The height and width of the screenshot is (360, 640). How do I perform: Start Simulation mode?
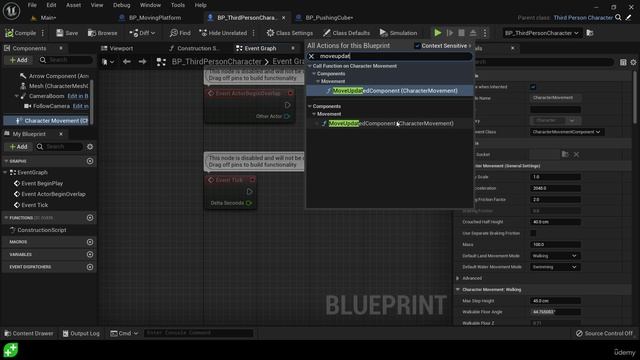[398, 33]
